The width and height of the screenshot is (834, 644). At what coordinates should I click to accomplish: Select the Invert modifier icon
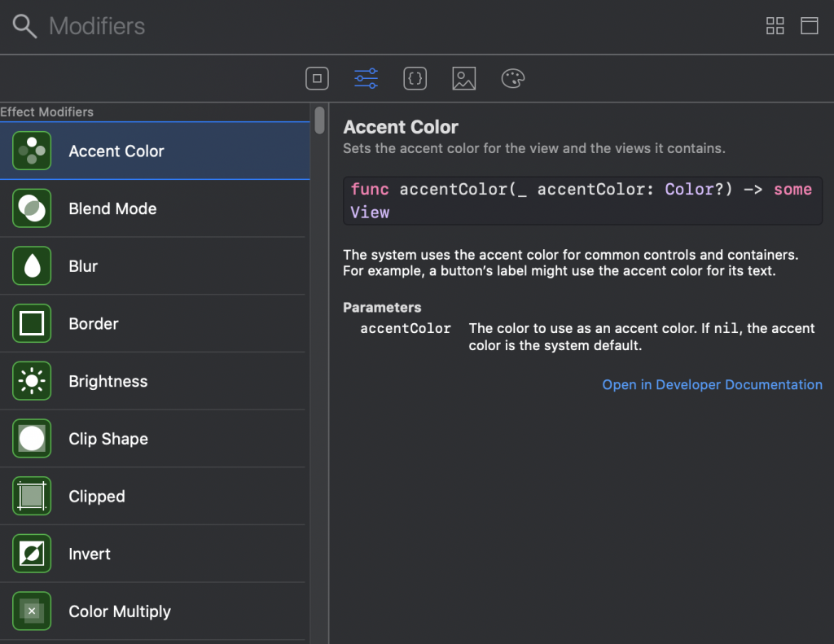(x=32, y=554)
